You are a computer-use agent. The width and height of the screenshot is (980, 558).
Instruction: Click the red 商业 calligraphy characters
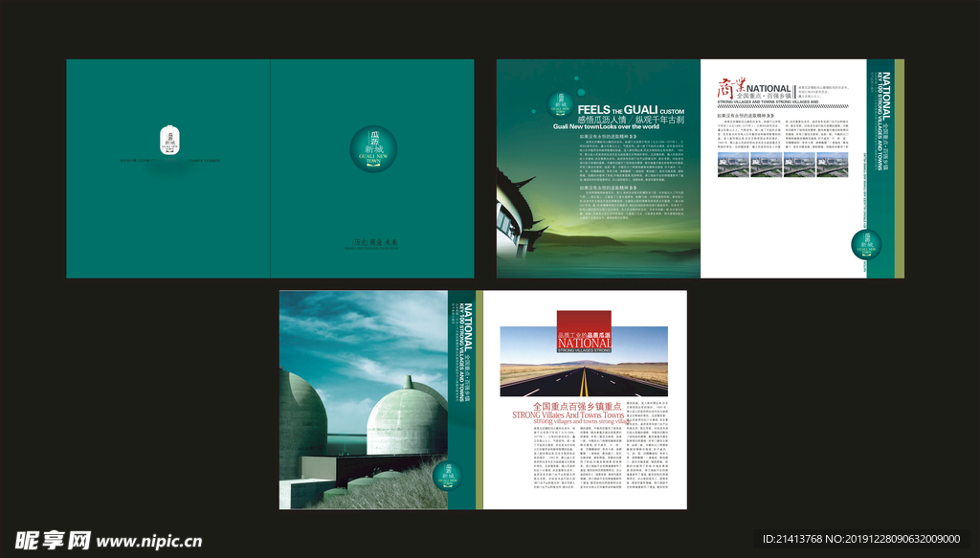tap(731, 87)
